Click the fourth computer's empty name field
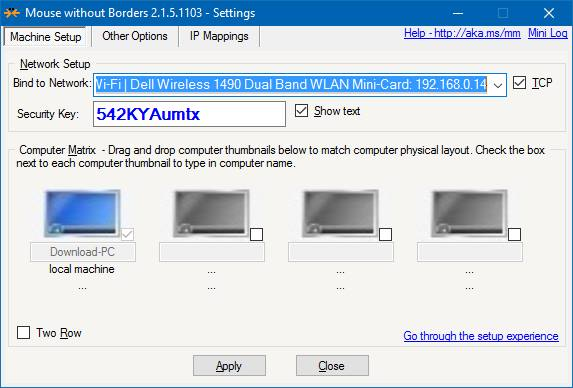 (470, 252)
